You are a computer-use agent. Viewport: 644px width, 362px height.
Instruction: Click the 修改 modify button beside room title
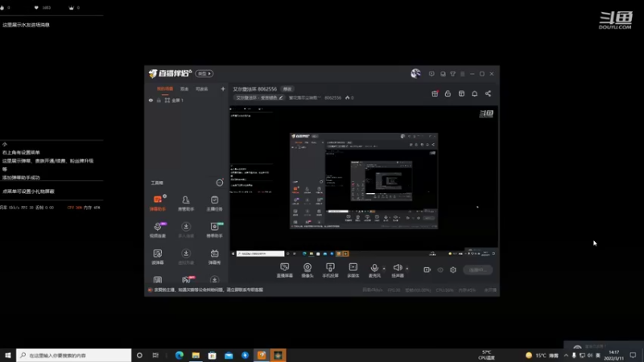tap(287, 89)
